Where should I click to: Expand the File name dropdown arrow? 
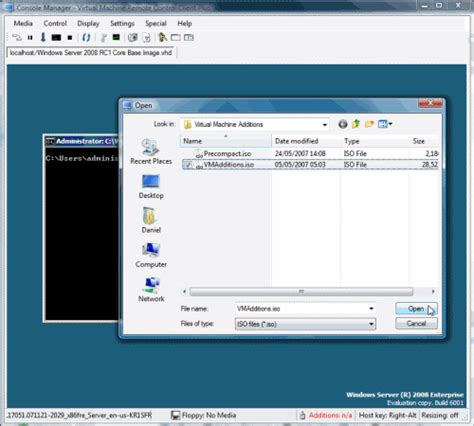(371, 309)
